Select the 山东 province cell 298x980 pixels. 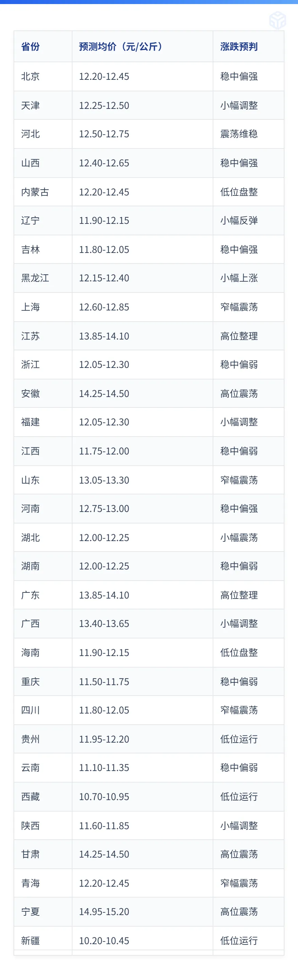pyautogui.click(x=43, y=480)
